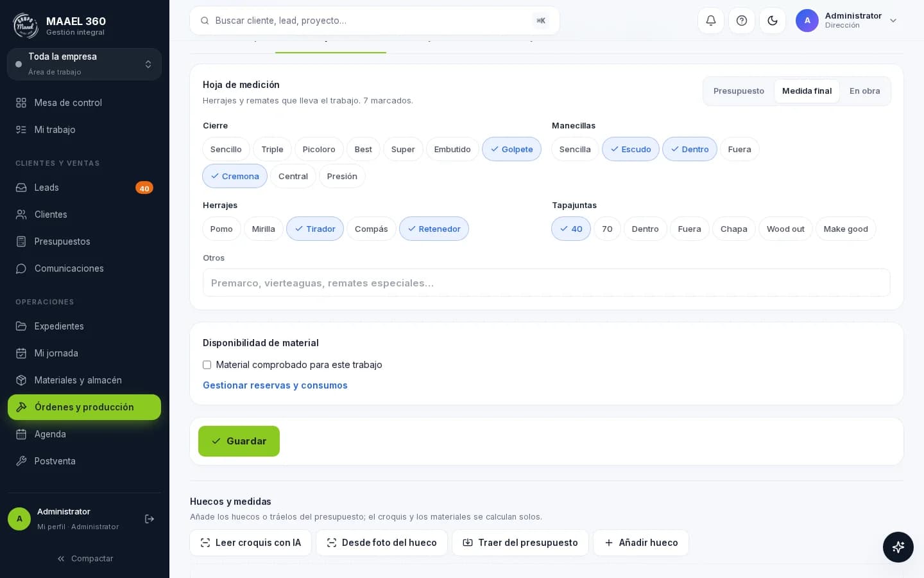
Task: Click the Mi jornada calendar-check icon
Action: [x=21, y=353]
